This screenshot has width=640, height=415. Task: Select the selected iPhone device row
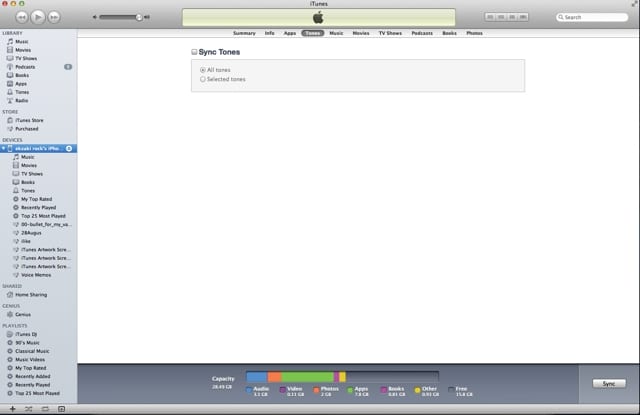pyautogui.click(x=38, y=149)
